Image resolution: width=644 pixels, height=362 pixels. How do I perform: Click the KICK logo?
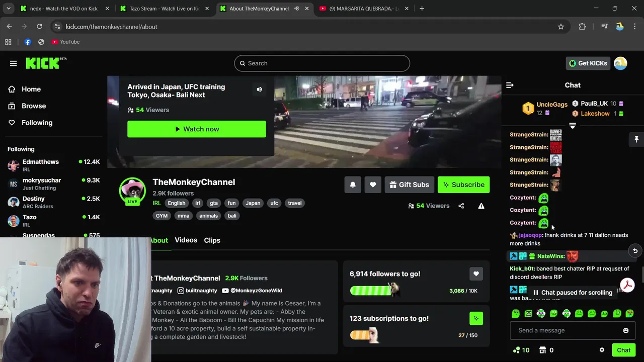[x=46, y=63]
